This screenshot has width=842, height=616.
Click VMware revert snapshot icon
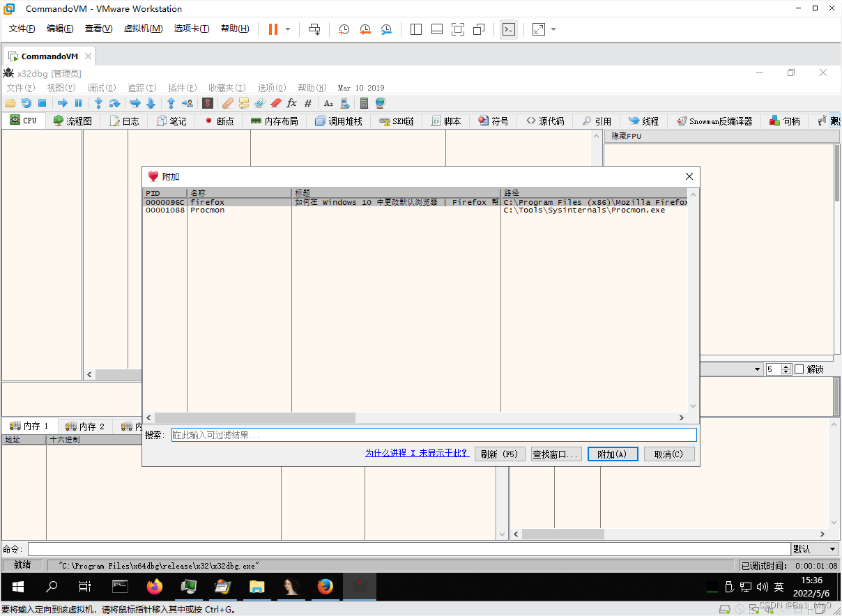(x=365, y=29)
